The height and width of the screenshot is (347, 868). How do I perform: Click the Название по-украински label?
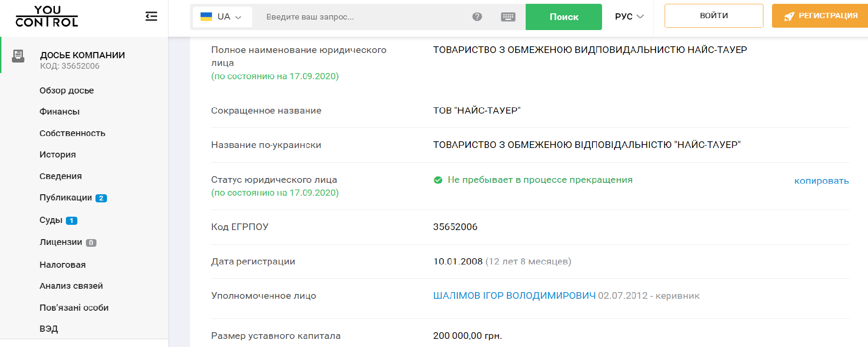click(x=266, y=145)
